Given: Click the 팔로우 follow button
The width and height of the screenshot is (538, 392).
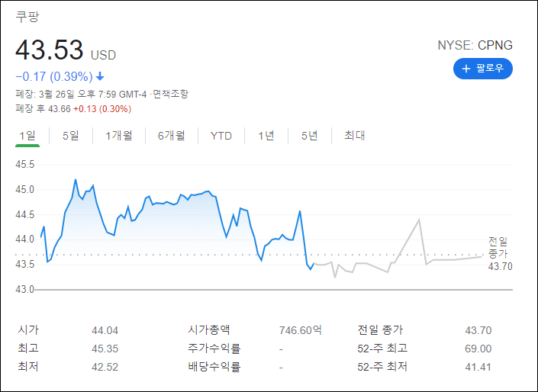Looking at the screenshot, I should (483, 69).
